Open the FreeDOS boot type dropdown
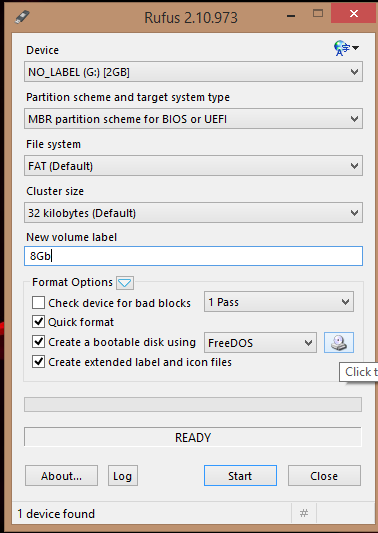The image size is (378, 533). 260,343
